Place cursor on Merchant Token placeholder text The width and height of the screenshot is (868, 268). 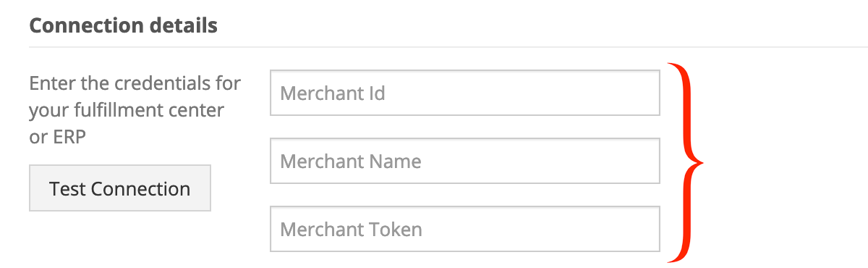[351, 230]
